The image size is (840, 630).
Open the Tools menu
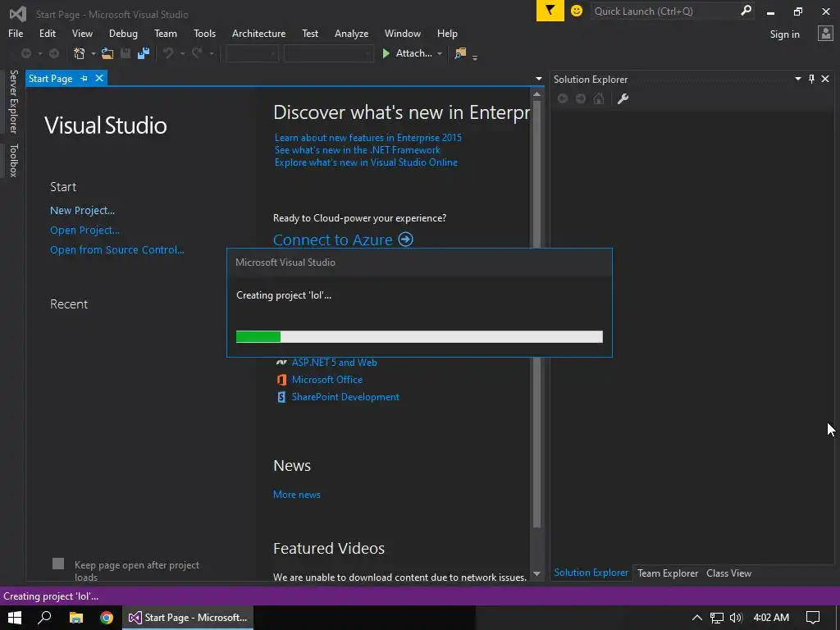coord(204,33)
